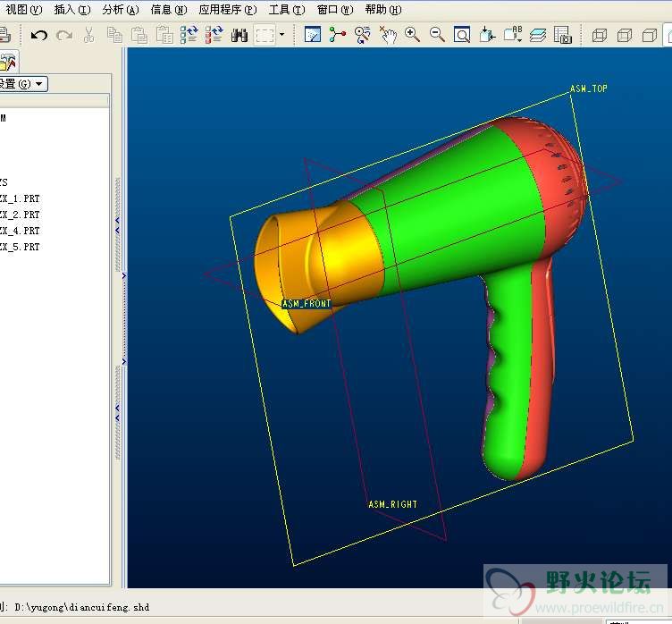The height and width of the screenshot is (624, 672).
Task: Open the 信息(N) menu
Action: (169, 10)
